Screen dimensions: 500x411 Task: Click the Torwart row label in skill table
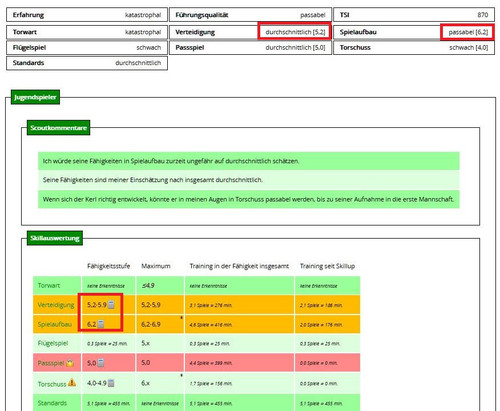(x=49, y=285)
